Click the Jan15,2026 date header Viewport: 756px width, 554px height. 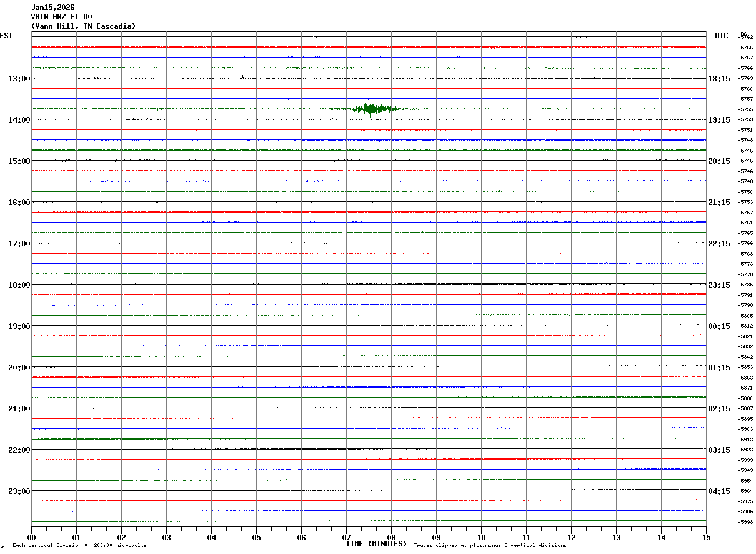(52, 8)
